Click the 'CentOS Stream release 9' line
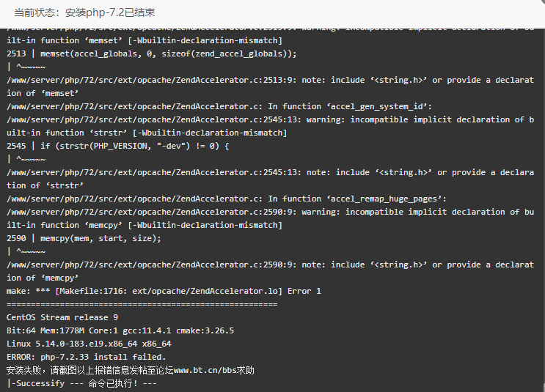Screen dimensions: 545x392 62,317
